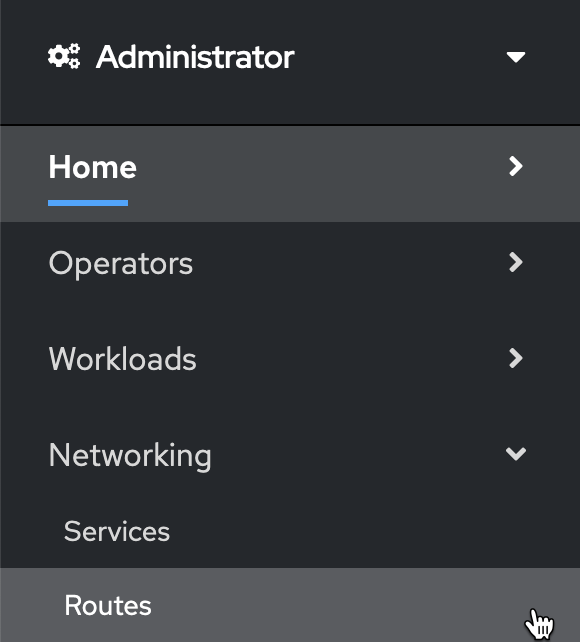Go to Routes under Networking
Viewport: 580px width, 642px height.
[x=108, y=605]
